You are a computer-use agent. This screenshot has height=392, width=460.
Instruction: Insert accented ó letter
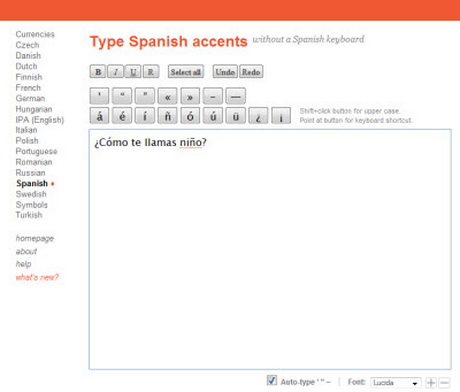190,116
